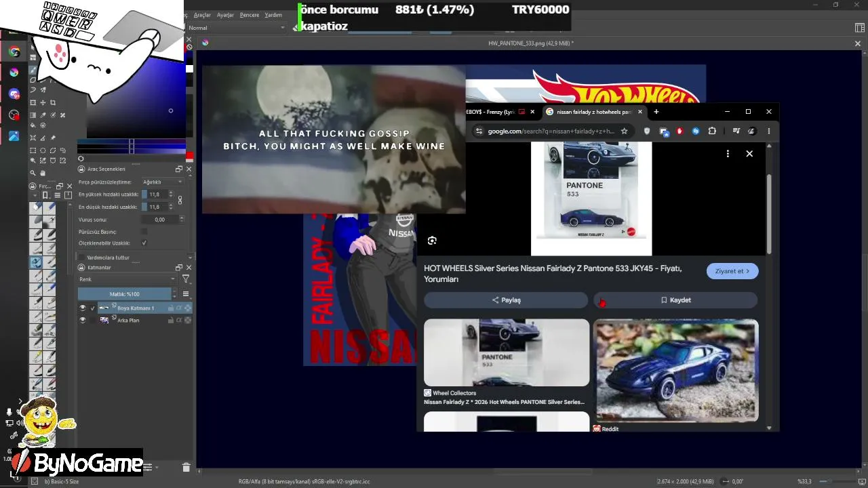Select the Crop tool in Krita toolbox
Viewport: 868px width, 488px height.
53,102
